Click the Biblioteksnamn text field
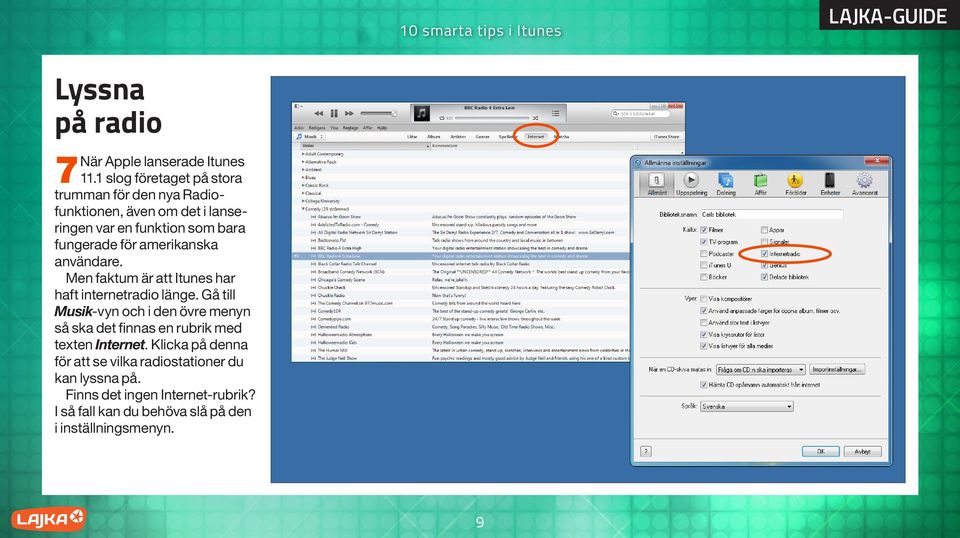This screenshot has height=538, width=960. coord(771,215)
